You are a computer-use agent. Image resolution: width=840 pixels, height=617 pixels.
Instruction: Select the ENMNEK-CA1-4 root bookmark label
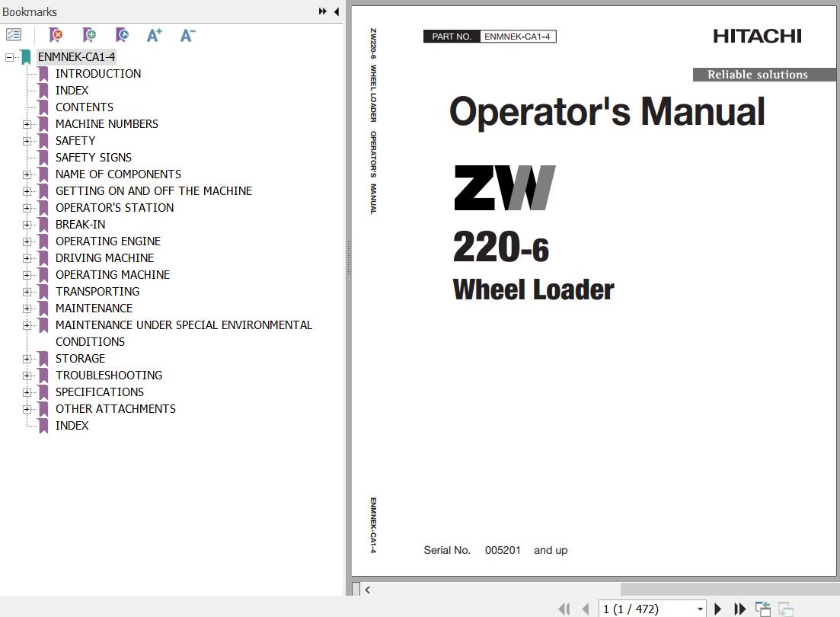pyautogui.click(x=76, y=57)
